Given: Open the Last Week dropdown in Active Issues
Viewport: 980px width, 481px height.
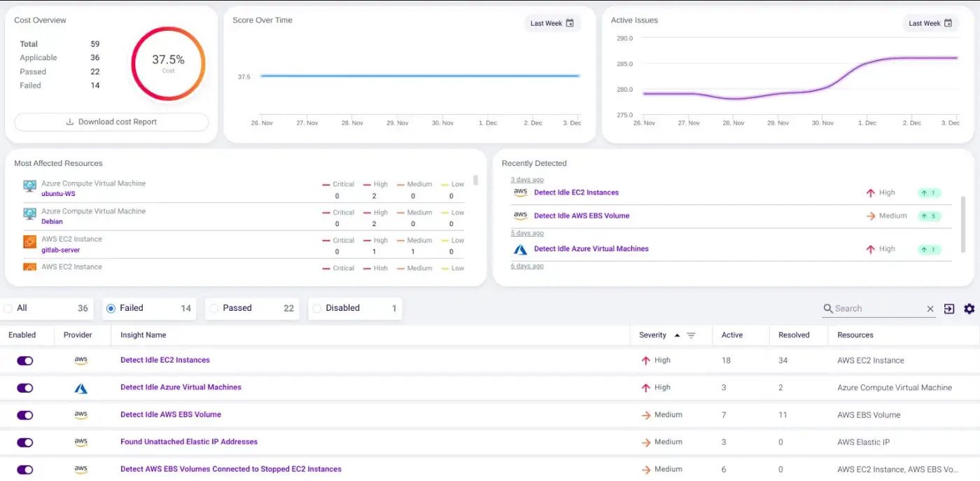Looking at the screenshot, I should coord(930,23).
